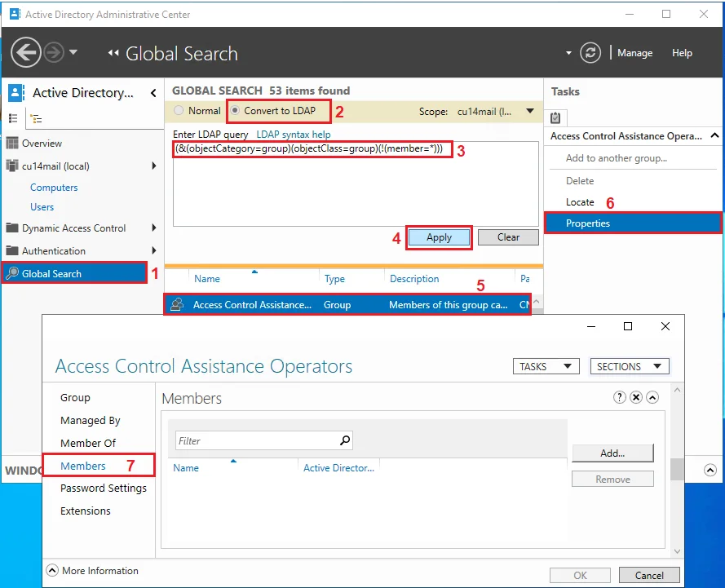725x588 pixels.
Task: Click the Properties task
Action: (x=633, y=223)
